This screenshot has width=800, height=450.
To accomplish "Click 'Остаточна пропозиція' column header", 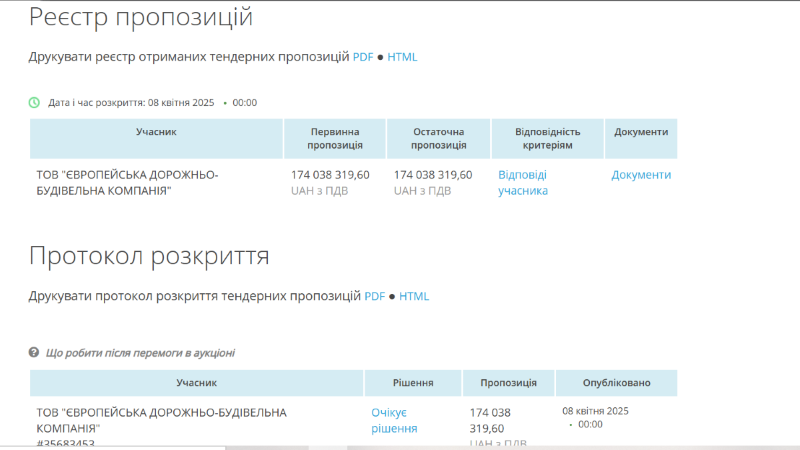I will pos(438,139).
